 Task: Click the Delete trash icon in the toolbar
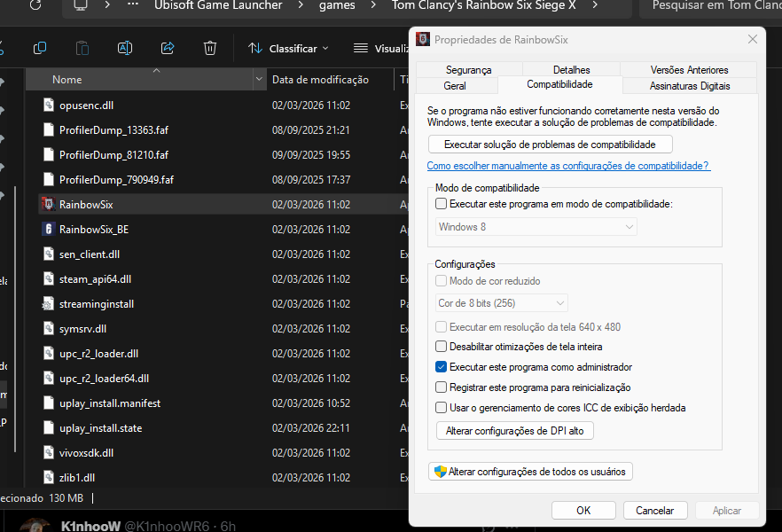(210, 49)
